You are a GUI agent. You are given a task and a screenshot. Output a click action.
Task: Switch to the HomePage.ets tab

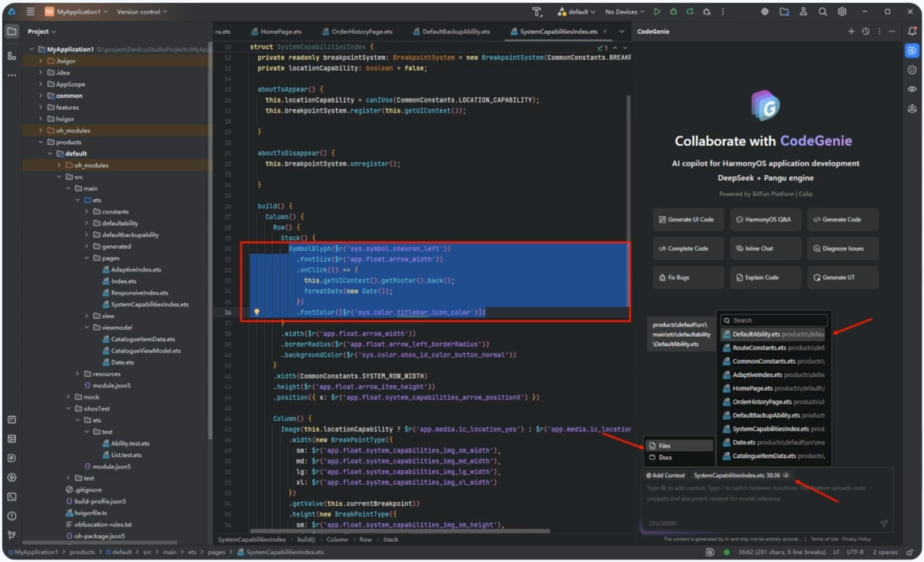coord(276,32)
